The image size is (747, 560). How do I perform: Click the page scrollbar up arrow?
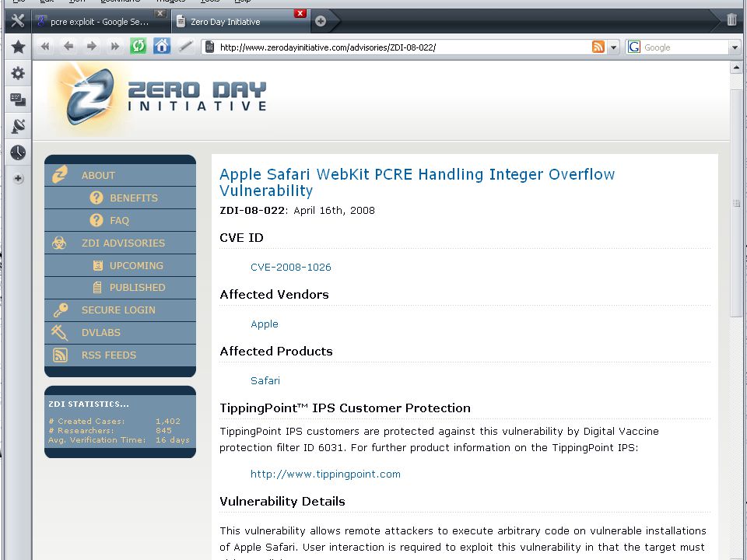736,68
